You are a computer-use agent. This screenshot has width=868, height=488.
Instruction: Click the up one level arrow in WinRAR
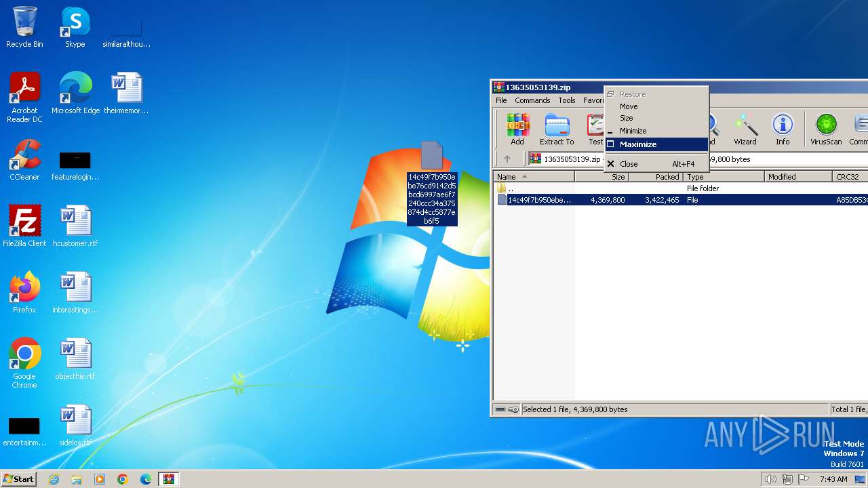(x=507, y=159)
